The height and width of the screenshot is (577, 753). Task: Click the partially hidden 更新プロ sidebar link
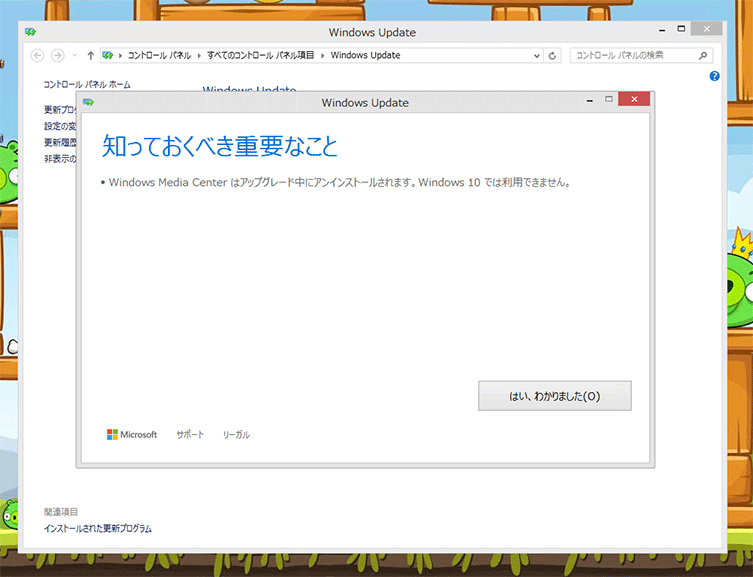60,110
